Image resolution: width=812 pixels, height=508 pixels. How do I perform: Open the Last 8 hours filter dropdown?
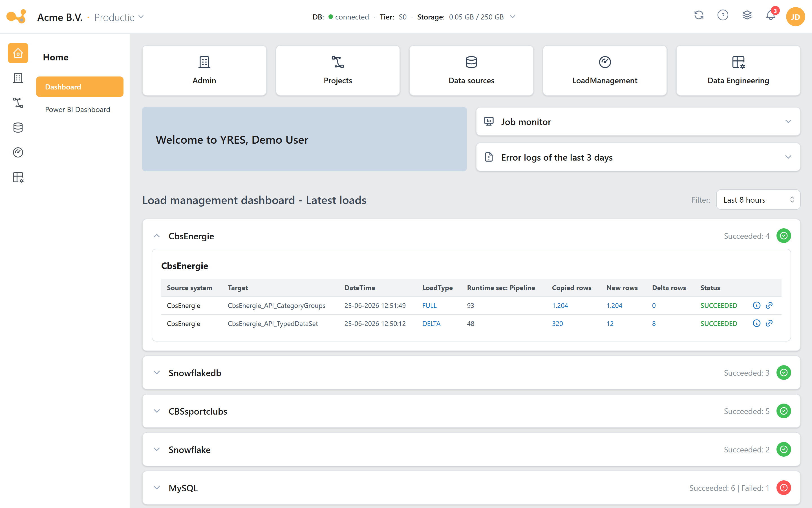click(x=758, y=200)
